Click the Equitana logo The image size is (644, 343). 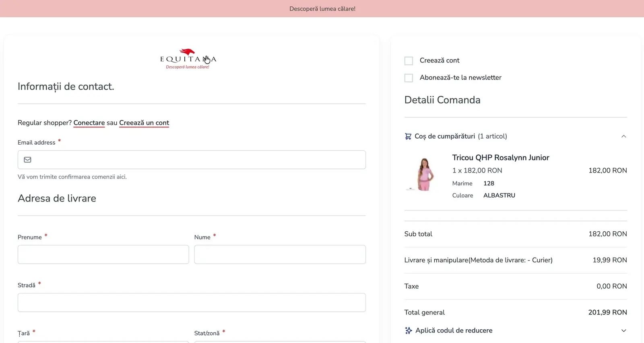pos(188,59)
